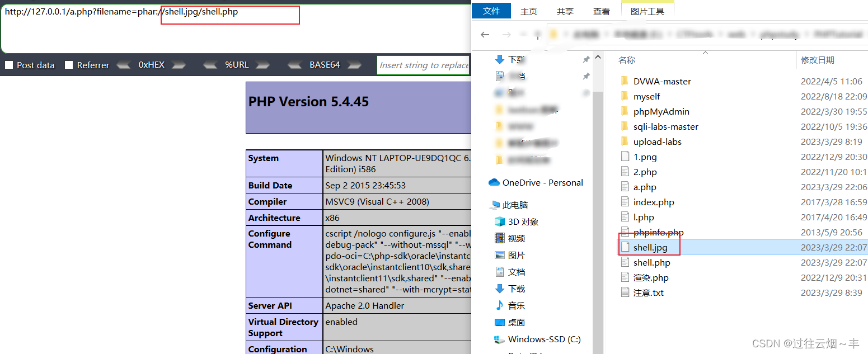Enable the Post data checkbox

tap(8, 65)
